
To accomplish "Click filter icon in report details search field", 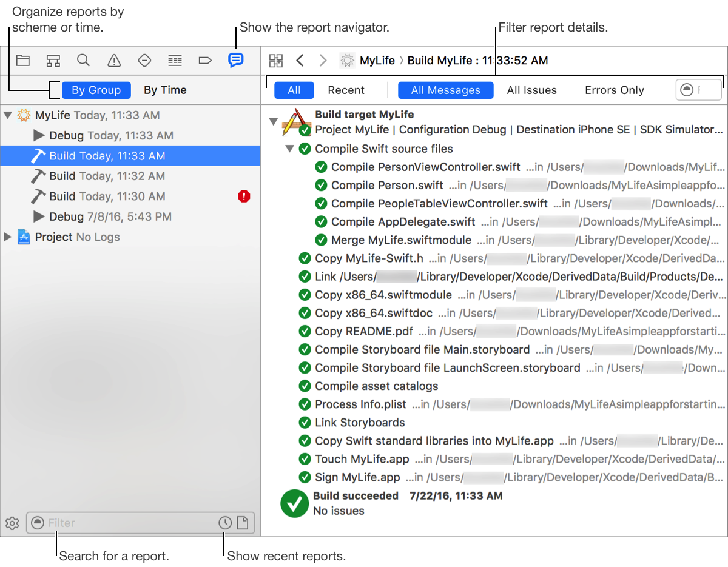I will 687,90.
